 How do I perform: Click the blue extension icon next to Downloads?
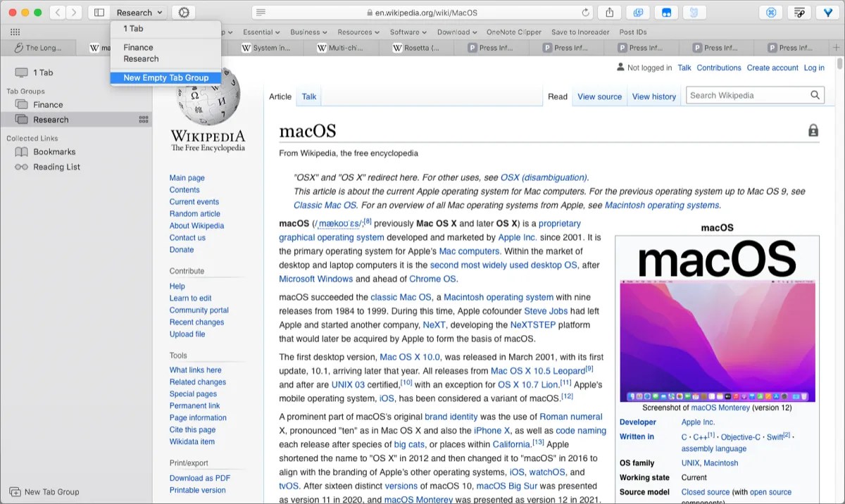tap(638, 12)
